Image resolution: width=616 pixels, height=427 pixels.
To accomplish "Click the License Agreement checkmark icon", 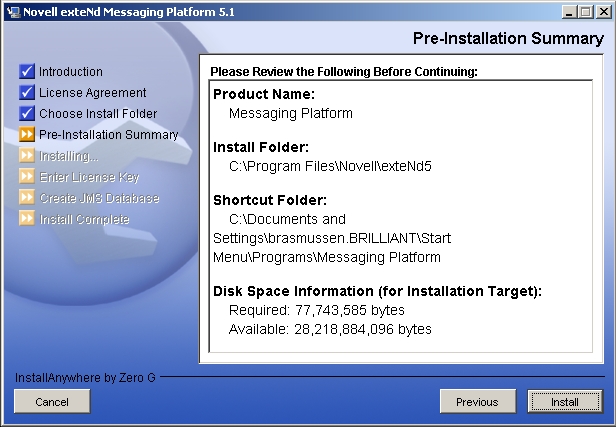I will 27,93.
